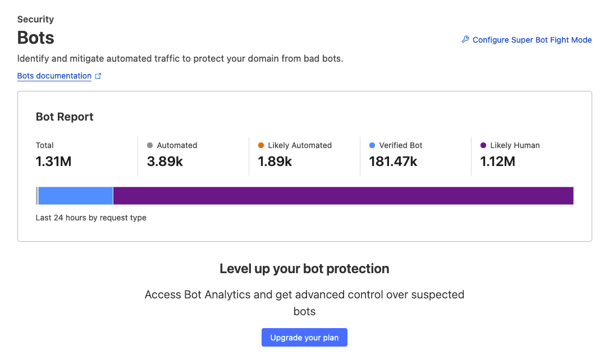The width and height of the screenshot is (604, 364).
Task: Click the Total 1.31M value
Action: point(53,162)
